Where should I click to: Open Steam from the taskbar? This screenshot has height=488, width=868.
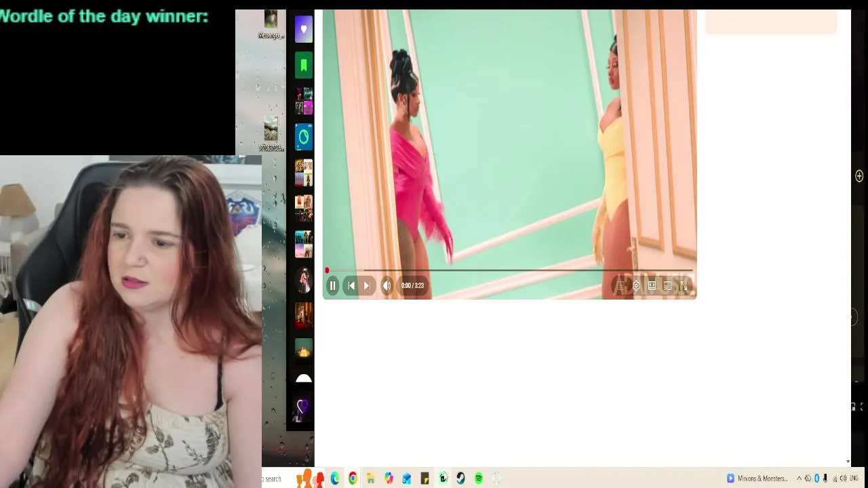click(460, 479)
